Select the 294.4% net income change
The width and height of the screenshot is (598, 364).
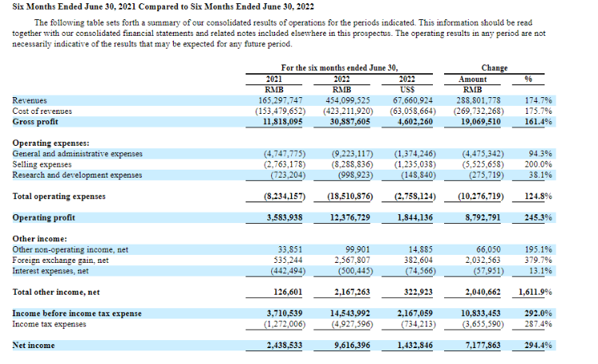(x=538, y=346)
